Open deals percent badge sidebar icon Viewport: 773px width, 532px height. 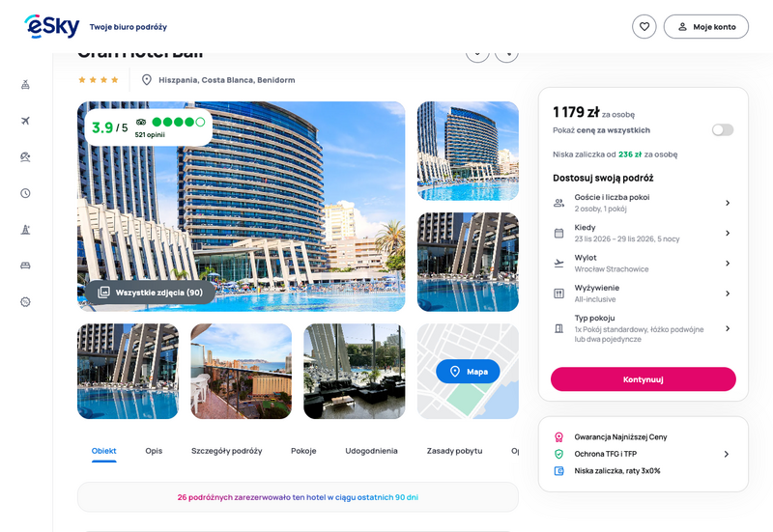click(x=26, y=302)
